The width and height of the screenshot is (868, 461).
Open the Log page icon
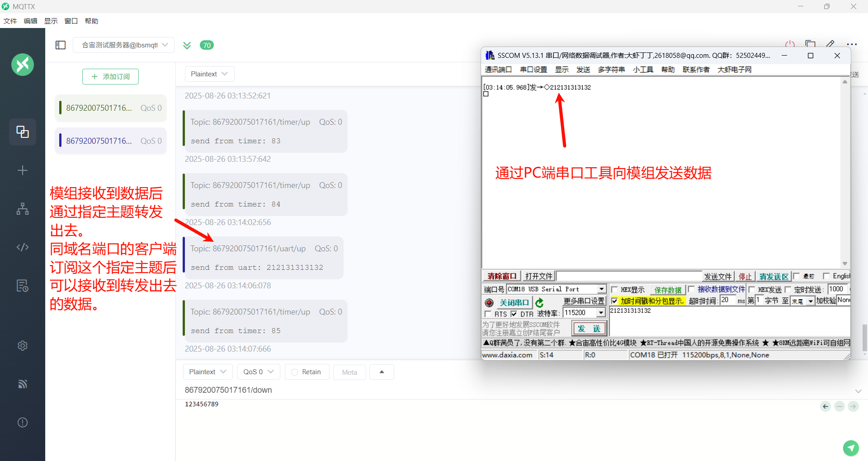click(x=23, y=286)
